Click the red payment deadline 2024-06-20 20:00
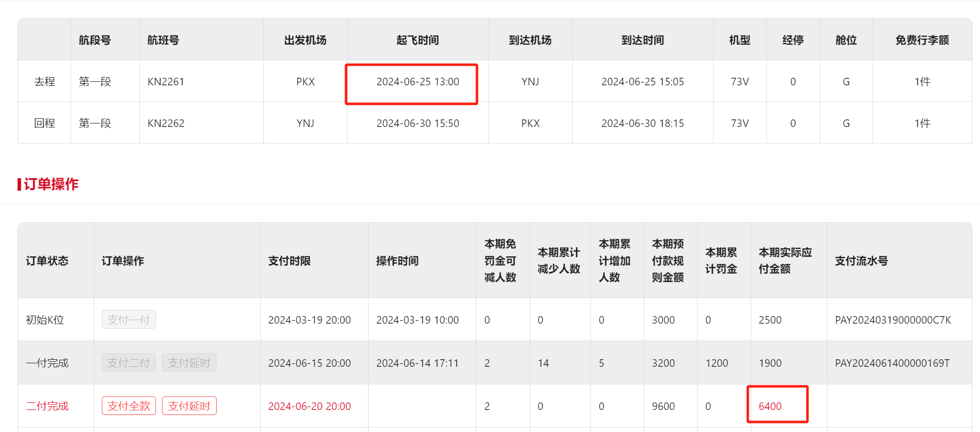 tap(309, 406)
